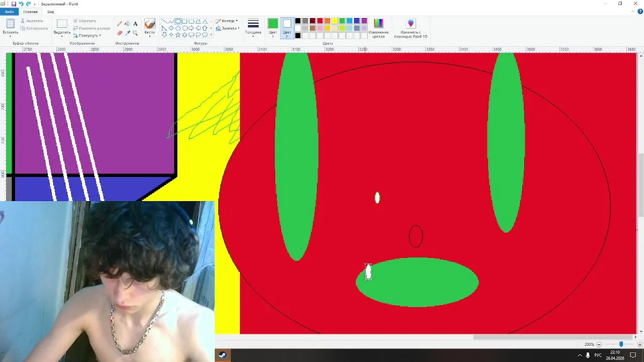
Task: Click the Redo arrow in title bar
Action: point(28,4)
